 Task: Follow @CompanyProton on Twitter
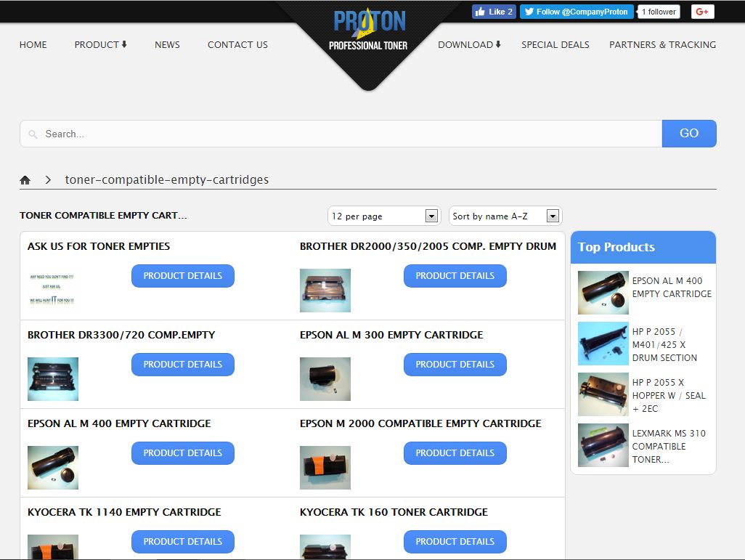(577, 12)
